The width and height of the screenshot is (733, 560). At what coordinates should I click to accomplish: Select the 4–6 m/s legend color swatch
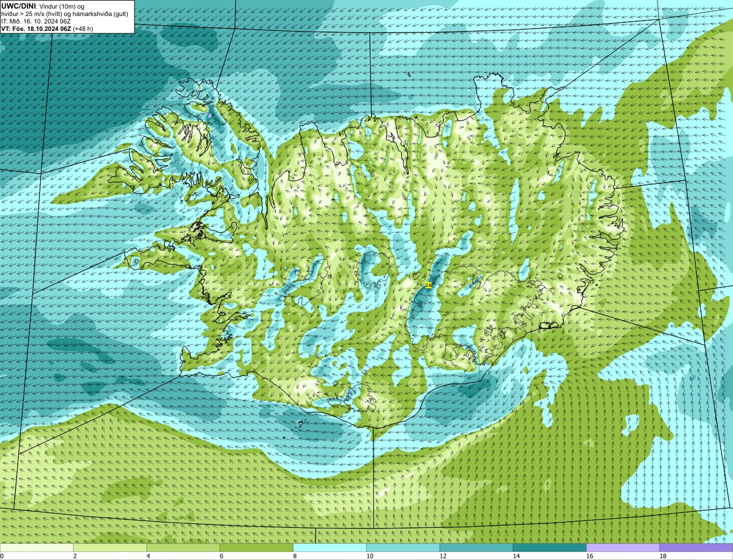183,548
